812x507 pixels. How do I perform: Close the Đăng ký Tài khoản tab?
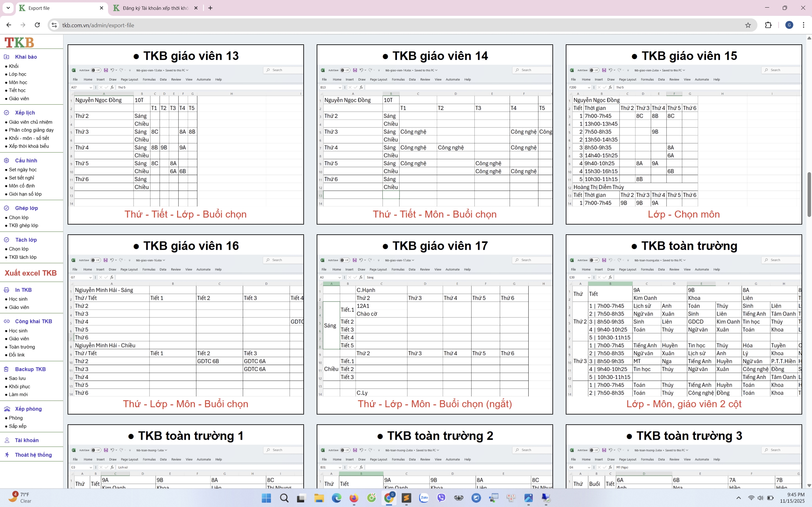tap(196, 8)
